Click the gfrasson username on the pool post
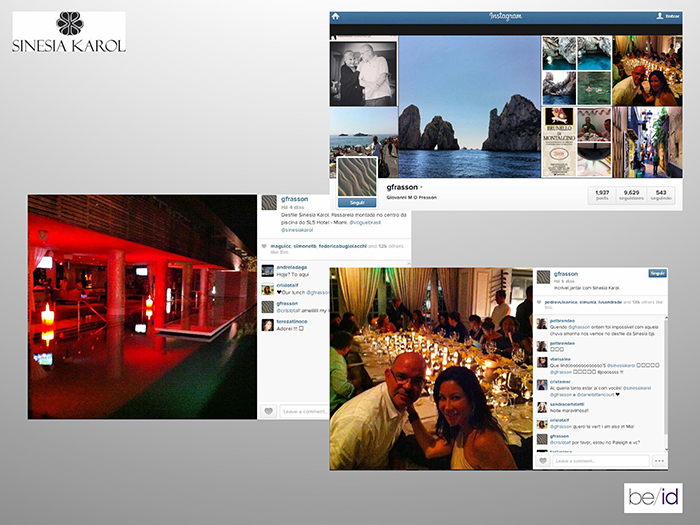This screenshot has width=700, height=525. coord(294,199)
